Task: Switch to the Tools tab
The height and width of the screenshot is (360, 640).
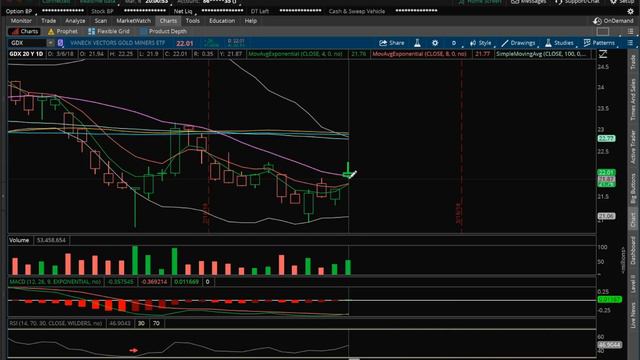Action: click(193, 21)
